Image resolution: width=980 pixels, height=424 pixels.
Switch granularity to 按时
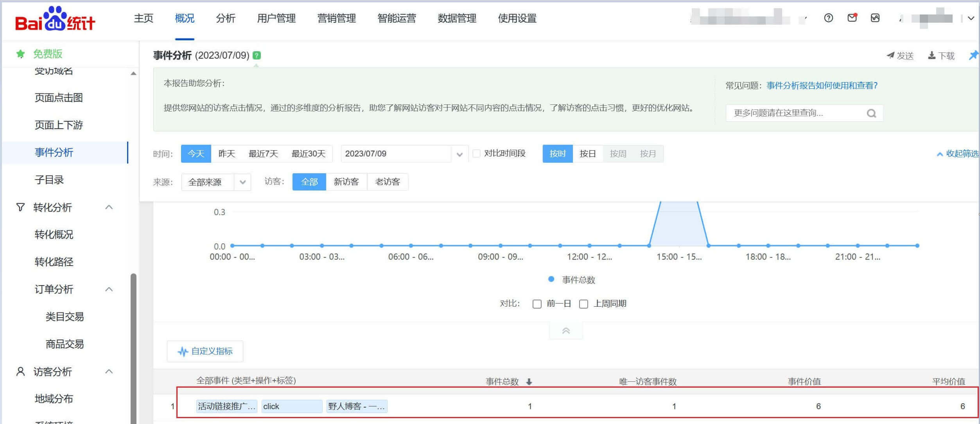(558, 154)
